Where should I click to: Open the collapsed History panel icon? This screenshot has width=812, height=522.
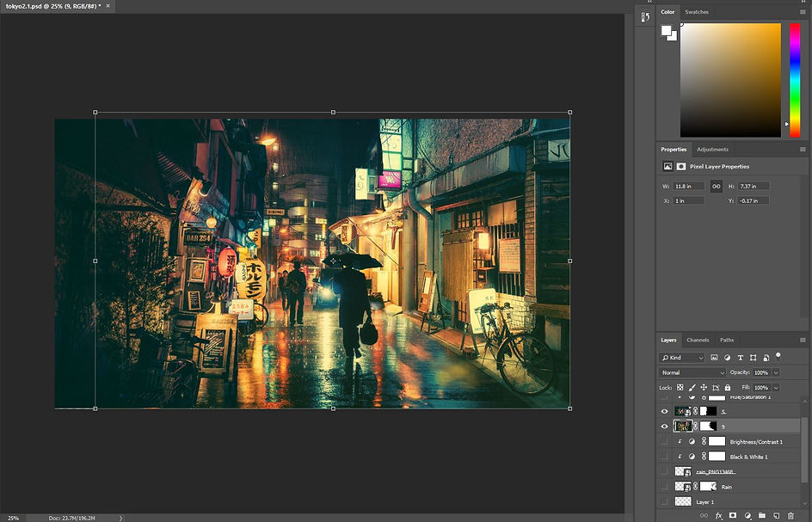pyautogui.click(x=645, y=17)
